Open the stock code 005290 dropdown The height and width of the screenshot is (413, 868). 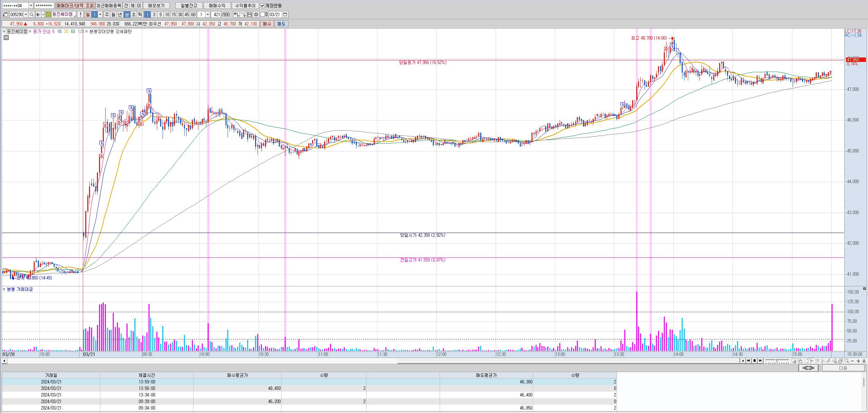tap(26, 14)
